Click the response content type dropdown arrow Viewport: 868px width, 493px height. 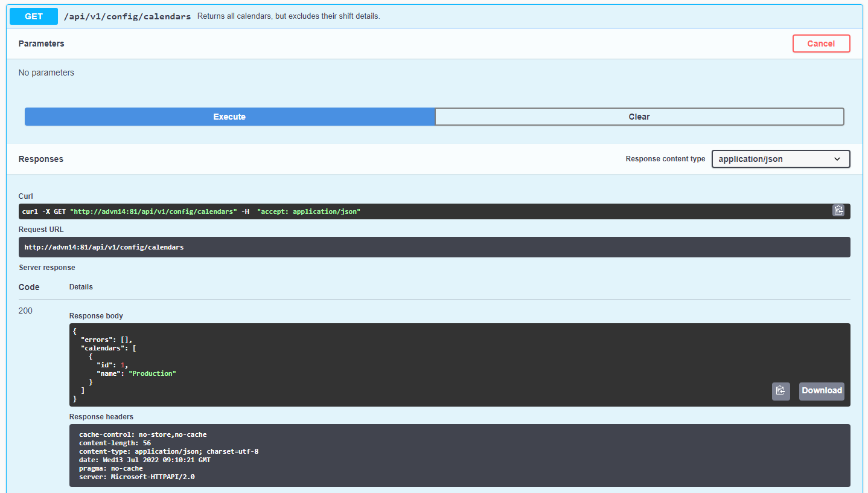pos(838,159)
